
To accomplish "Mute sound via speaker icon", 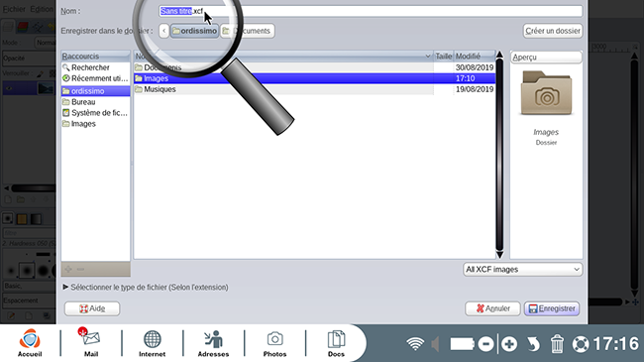I will (x=435, y=344).
